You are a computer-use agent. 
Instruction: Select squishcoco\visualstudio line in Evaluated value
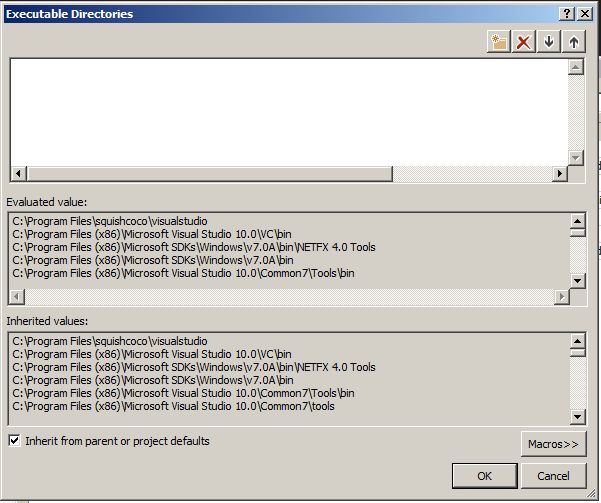click(x=110, y=221)
